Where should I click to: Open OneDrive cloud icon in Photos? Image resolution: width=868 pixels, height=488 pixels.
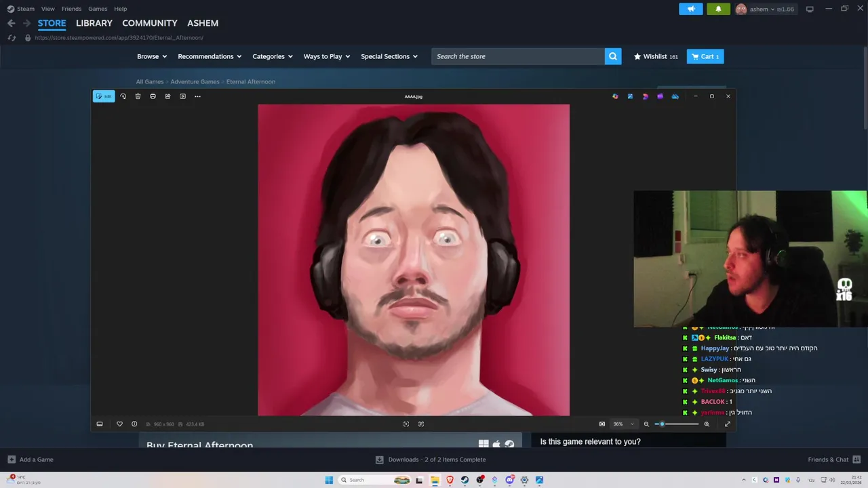[675, 96]
